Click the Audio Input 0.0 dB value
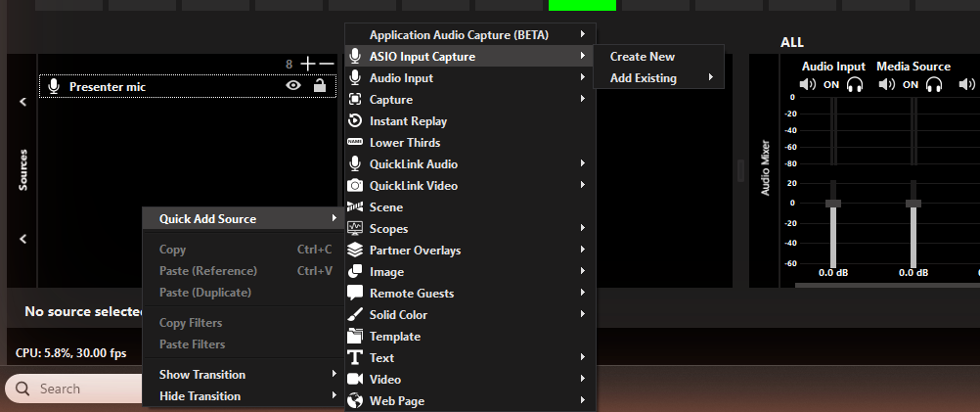This screenshot has height=412, width=980. (833, 273)
